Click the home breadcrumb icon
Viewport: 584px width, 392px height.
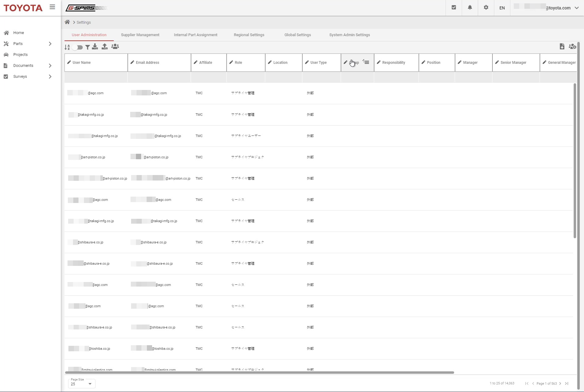[x=67, y=22]
